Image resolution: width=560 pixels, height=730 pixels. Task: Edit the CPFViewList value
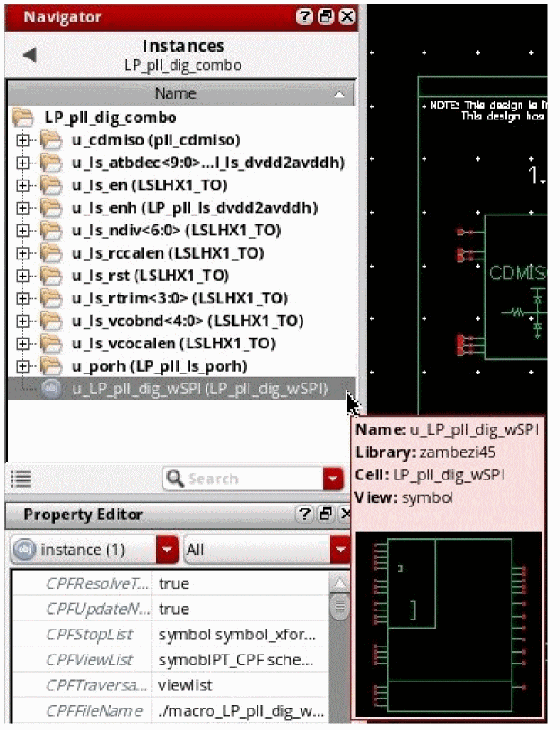coord(240,660)
